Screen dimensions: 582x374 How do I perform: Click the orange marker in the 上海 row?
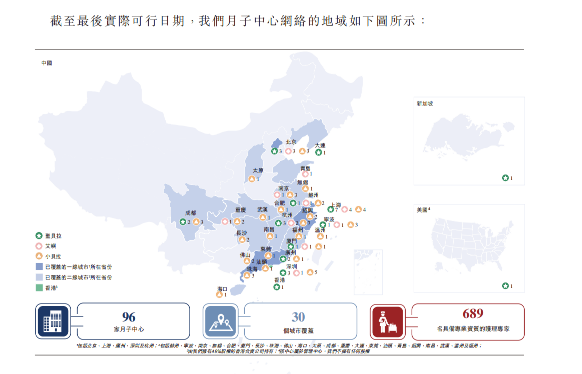pyautogui.click(x=358, y=210)
